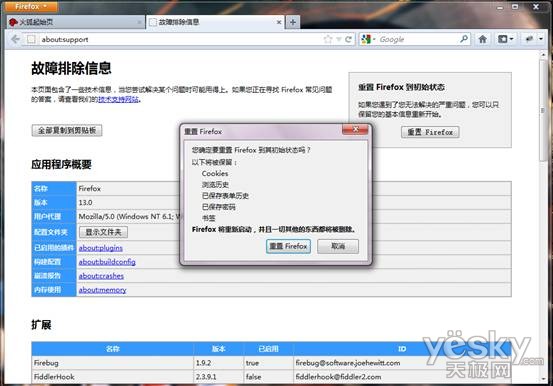Click the FiddlerHook version 2.3.9.1 cell
This screenshot has height=386, width=553.
tap(219, 377)
